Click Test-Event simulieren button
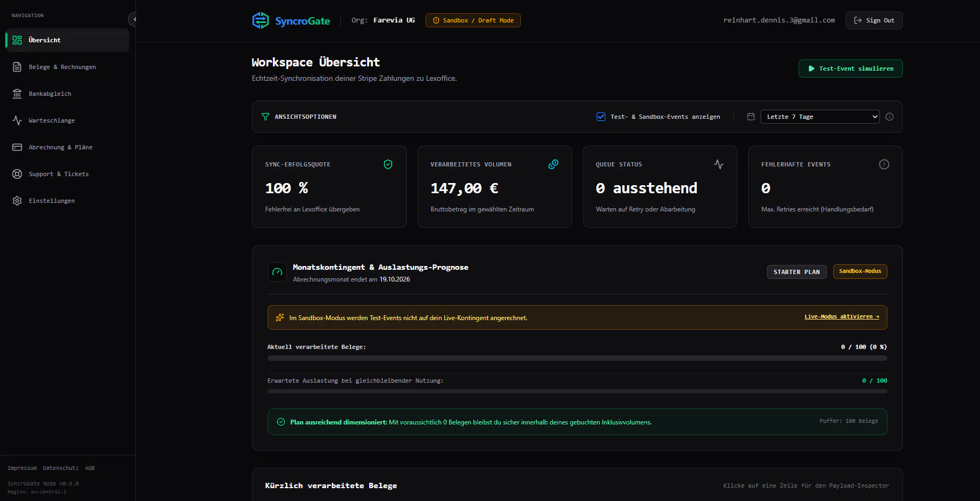980x501 pixels. coord(850,69)
